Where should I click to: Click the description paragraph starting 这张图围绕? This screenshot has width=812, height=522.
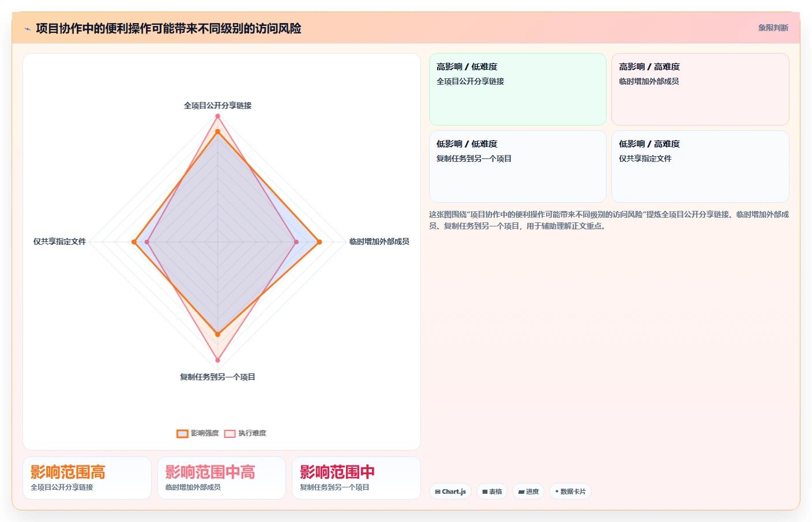tap(608, 220)
